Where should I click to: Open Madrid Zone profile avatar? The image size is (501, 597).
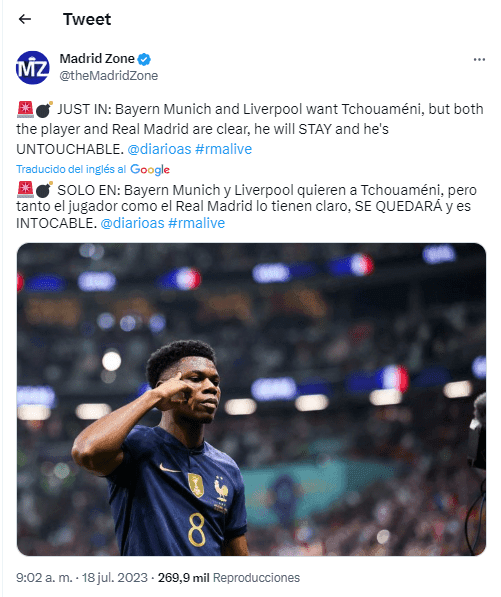(x=33, y=68)
